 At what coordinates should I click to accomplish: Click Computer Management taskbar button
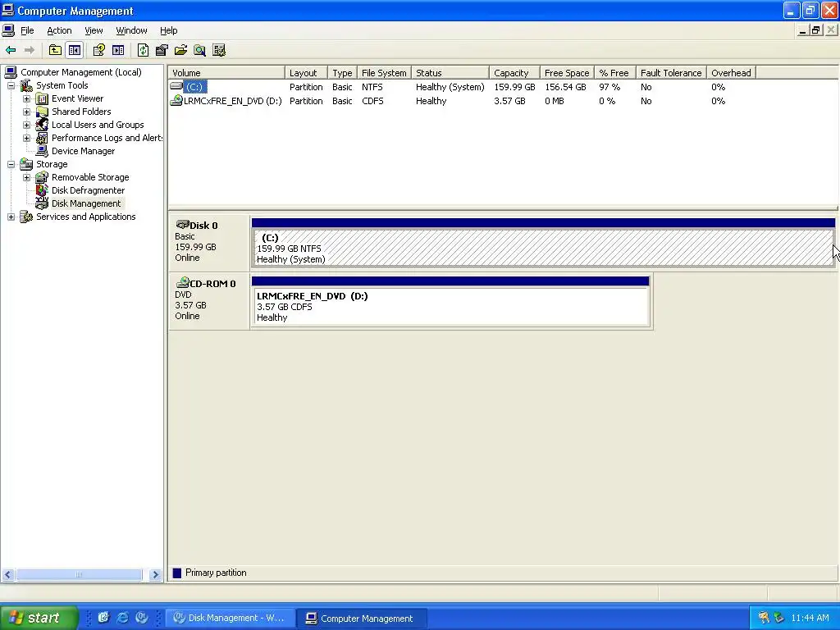click(x=362, y=619)
